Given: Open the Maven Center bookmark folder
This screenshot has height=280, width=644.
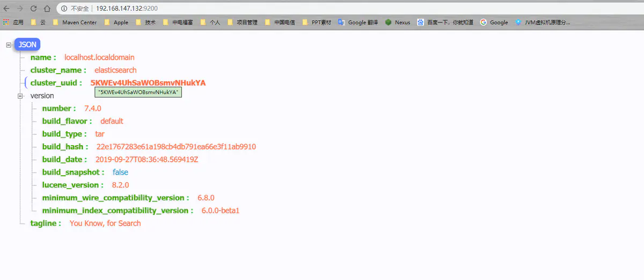Looking at the screenshot, I should [75, 22].
